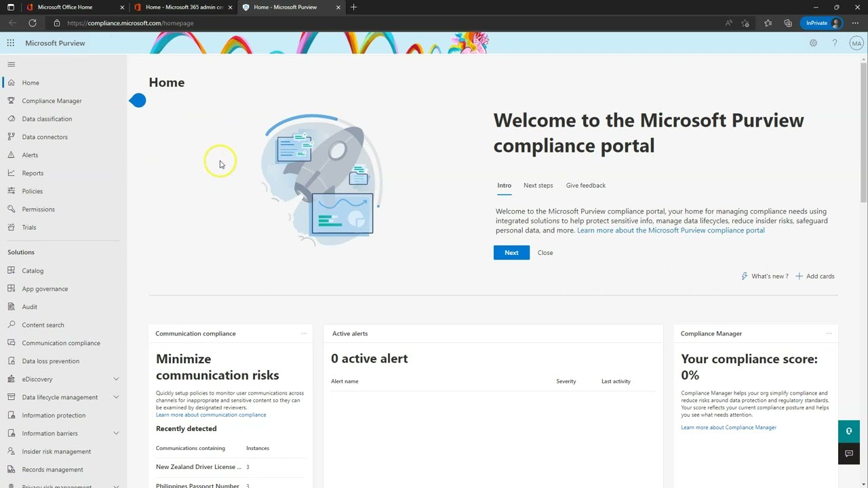Viewport: 868px width, 488px height.
Task: Click the Content search icon
Action: pyautogui.click(x=11, y=325)
